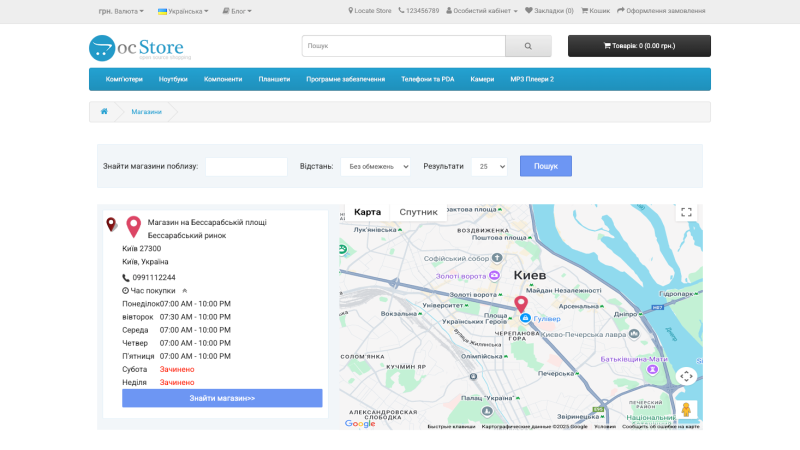
Task: Click the magnifier search button
Action: [528, 46]
